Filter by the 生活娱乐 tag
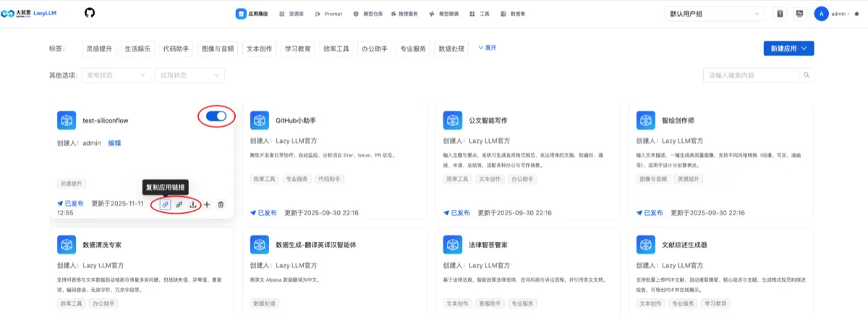The image size is (868, 315). 137,49
